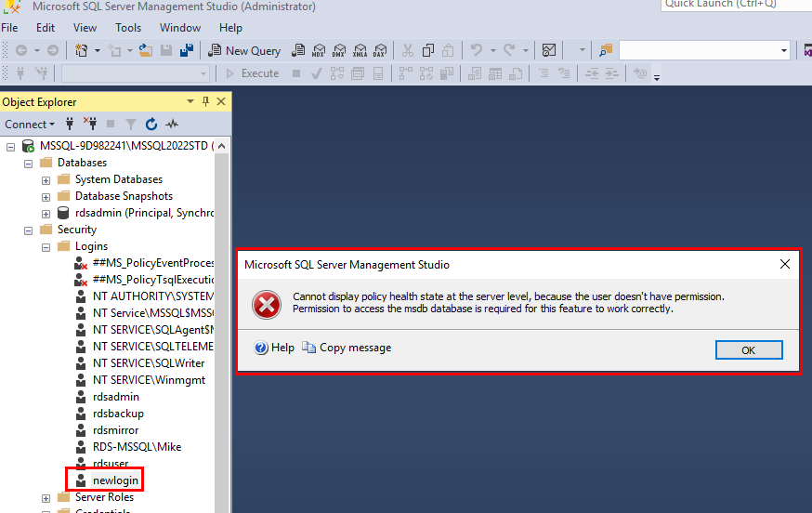Screen dimensions: 812x513
Task: Open the Find combo box dropdown
Action: point(783,51)
